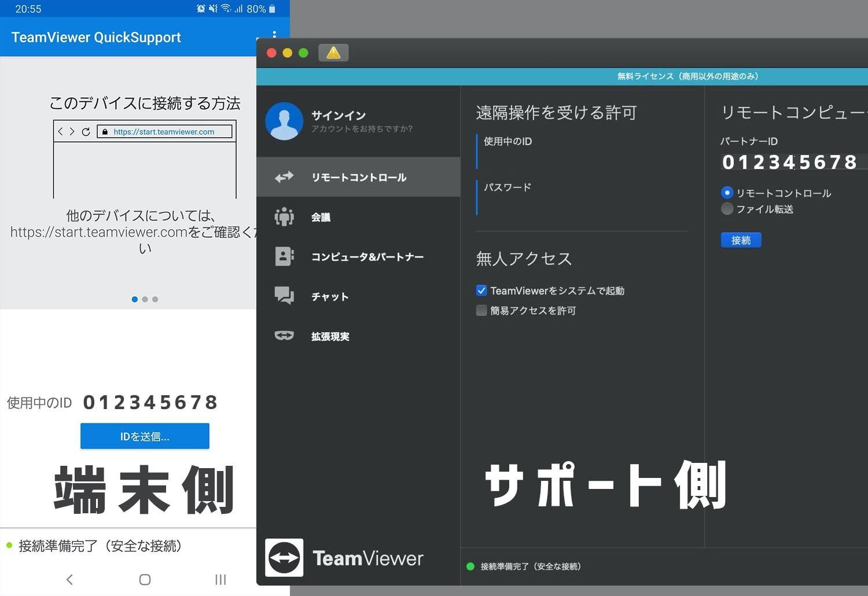Toggle TeamViewerをシステムで起動 checkbox
Screen dimensions: 868x596
(481, 290)
